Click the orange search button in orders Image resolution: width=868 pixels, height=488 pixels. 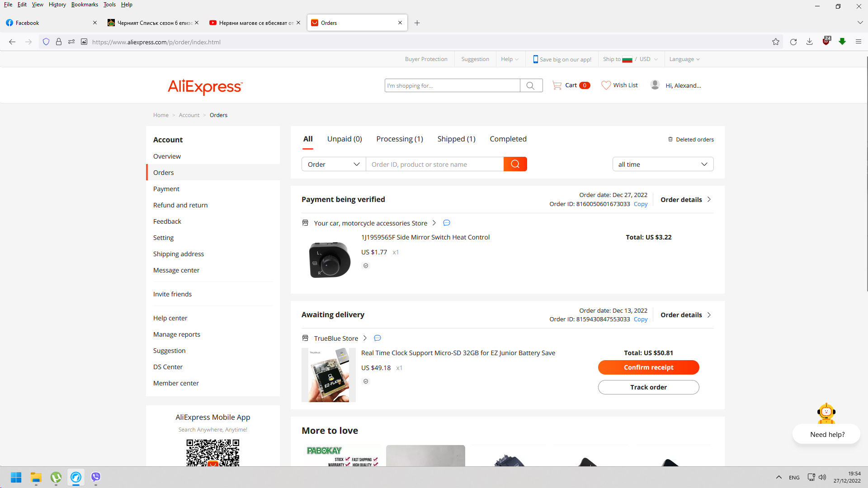coord(515,164)
